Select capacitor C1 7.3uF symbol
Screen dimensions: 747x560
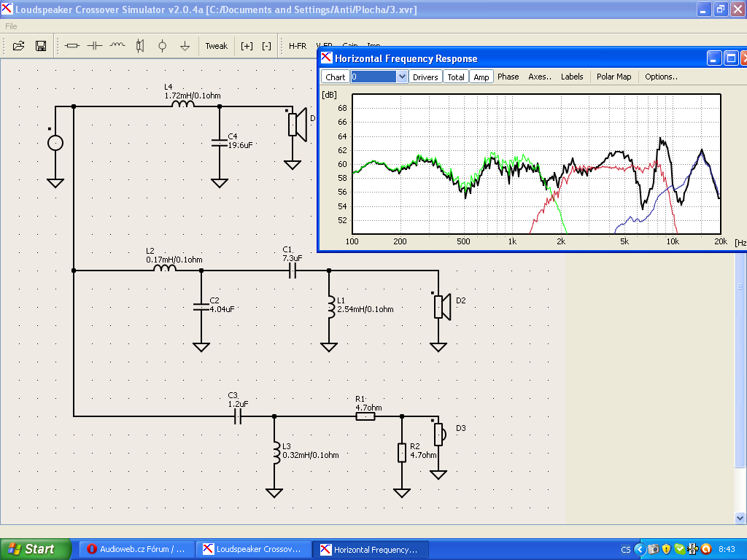tap(293, 271)
